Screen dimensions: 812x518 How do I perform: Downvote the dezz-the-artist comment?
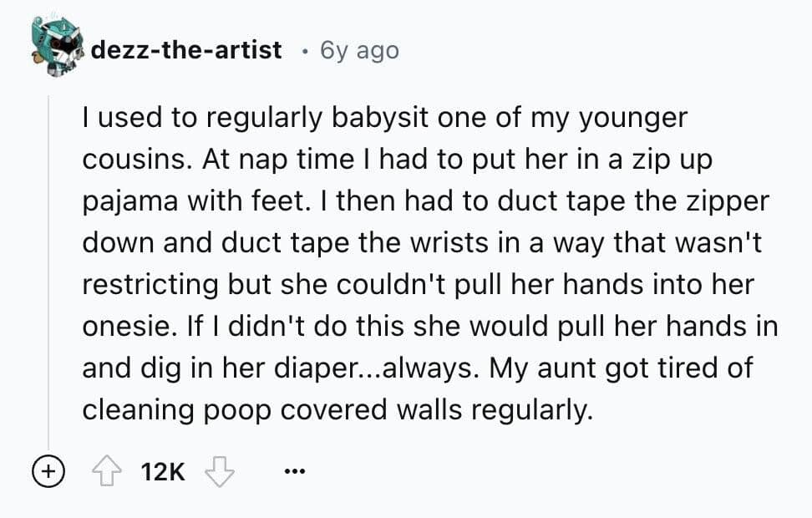pyautogui.click(x=217, y=472)
